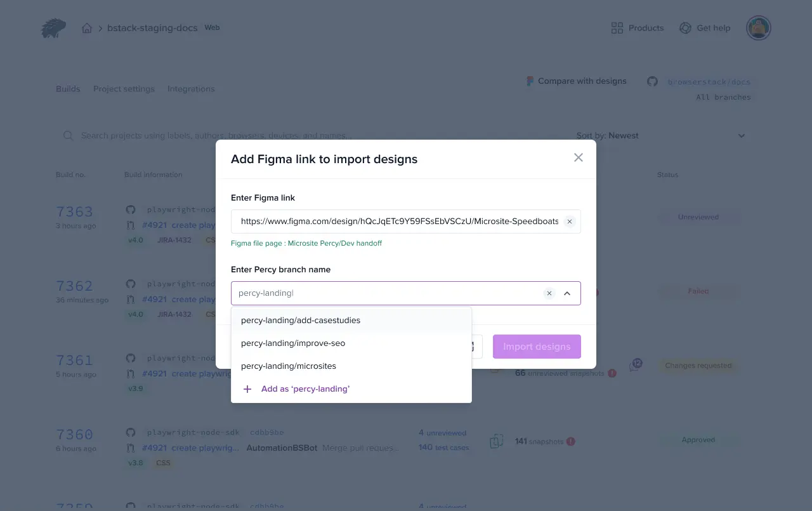This screenshot has height=511, width=812.
Task: Click the Figma icon for Compare with designs
Action: pos(530,81)
